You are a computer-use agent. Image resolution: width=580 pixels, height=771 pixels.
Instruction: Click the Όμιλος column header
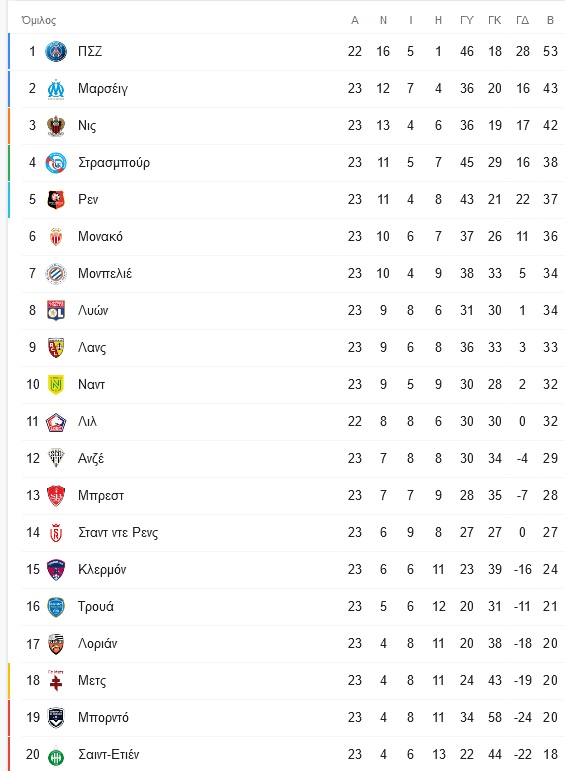coord(39,21)
